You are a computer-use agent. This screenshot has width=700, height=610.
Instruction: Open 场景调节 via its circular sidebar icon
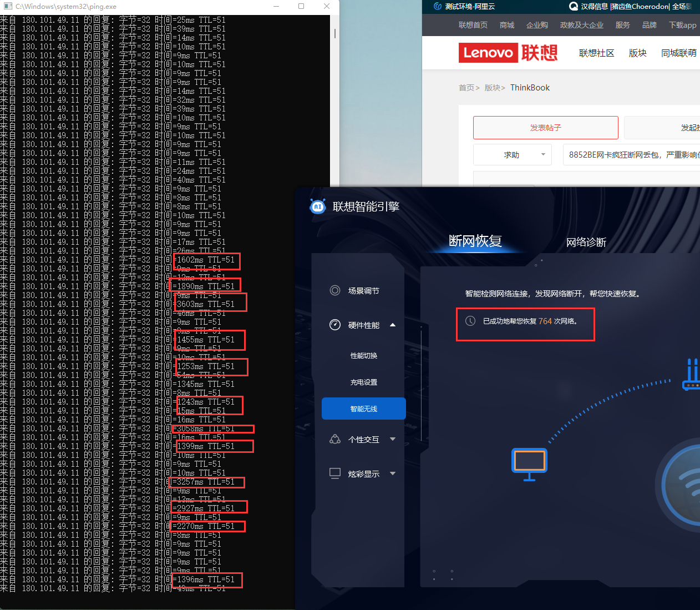pyautogui.click(x=335, y=290)
